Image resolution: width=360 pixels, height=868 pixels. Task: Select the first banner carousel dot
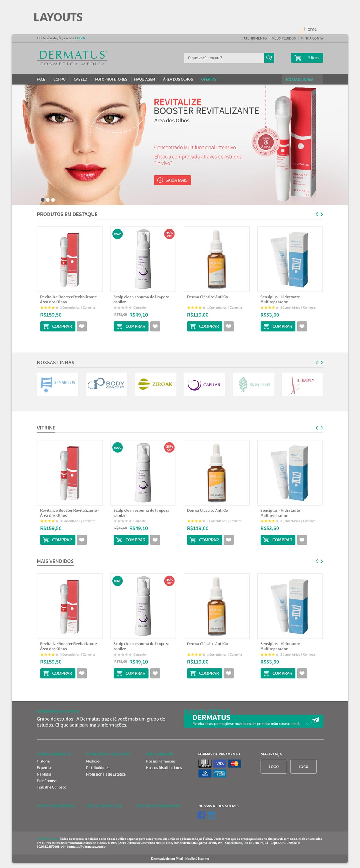[x=43, y=200]
